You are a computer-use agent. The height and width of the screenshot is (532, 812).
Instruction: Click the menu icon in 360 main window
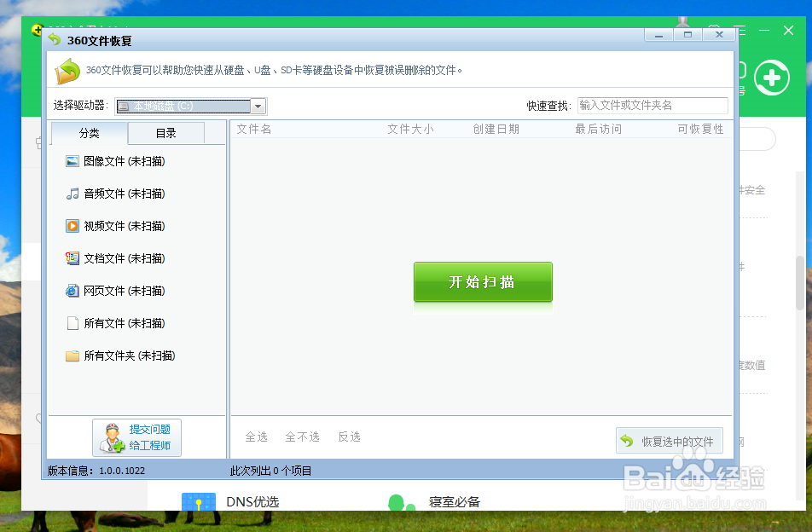point(741,31)
